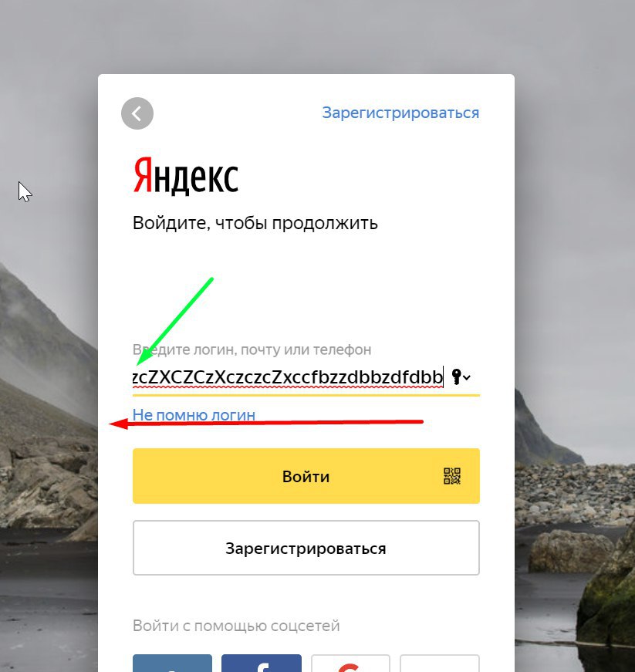635x672 pixels.
Task: Expand the chevron beside the key icon
Action: [x=467, y=377]
